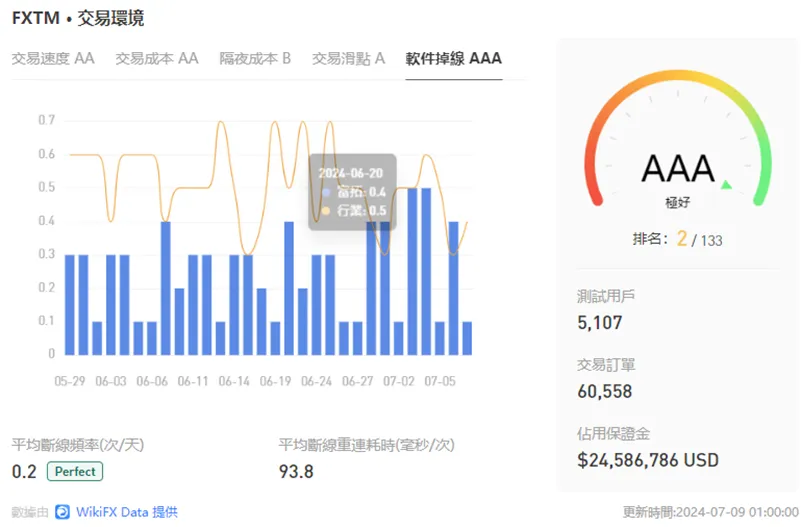This screenshot has height=527, width=801.
Task: Click the $24,586,786 USD margin value
Action: pyautogui.click(x=648, y=460)
